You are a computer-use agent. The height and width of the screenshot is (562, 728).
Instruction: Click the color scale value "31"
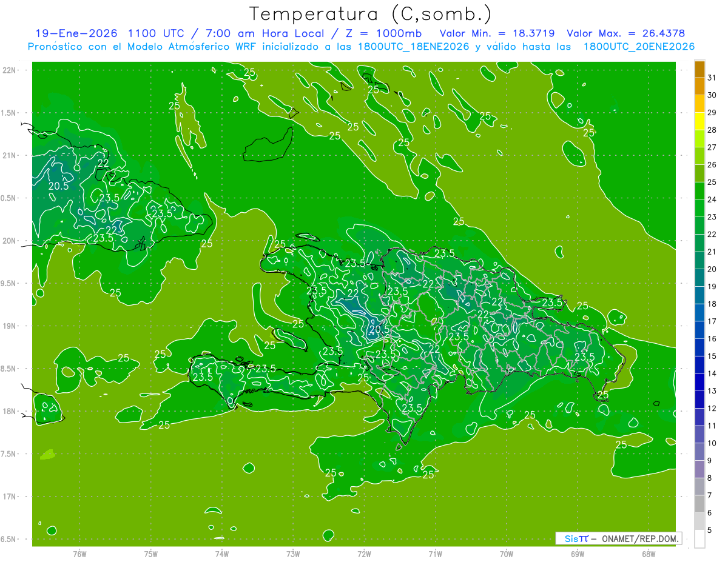point(712,78)
